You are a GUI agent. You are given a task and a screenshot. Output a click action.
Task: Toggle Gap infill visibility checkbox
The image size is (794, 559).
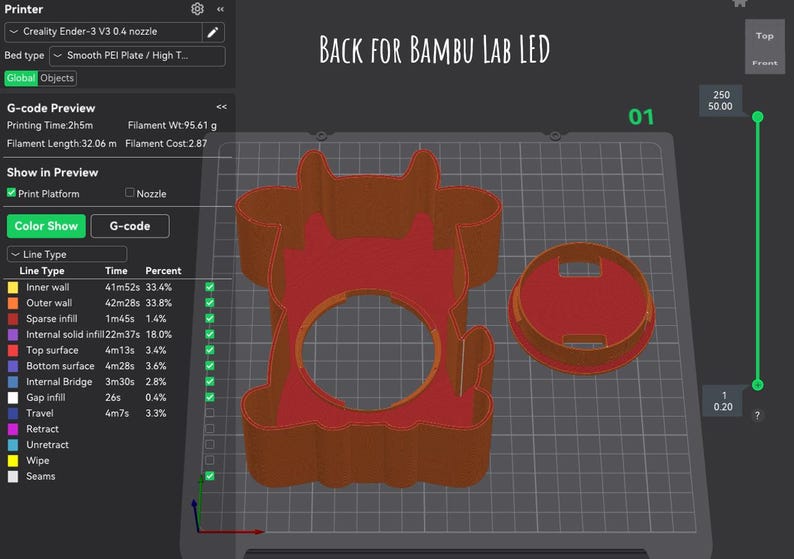[210, 397]
